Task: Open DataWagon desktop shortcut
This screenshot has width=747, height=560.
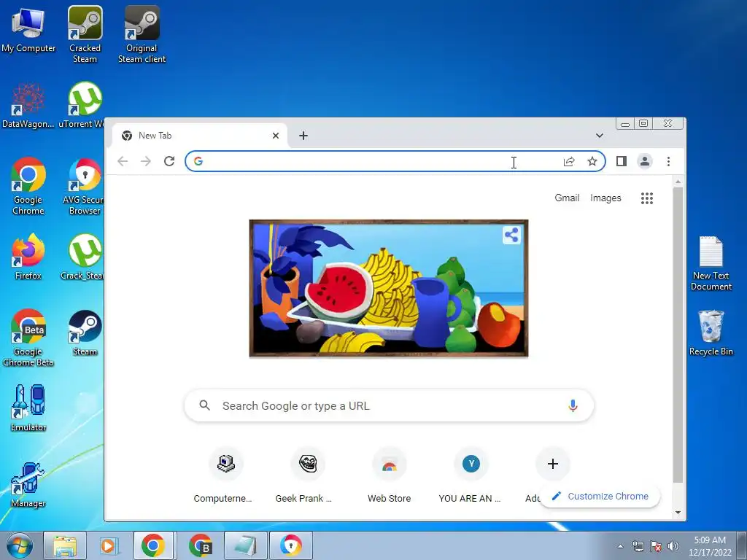Action: point(28,106)
